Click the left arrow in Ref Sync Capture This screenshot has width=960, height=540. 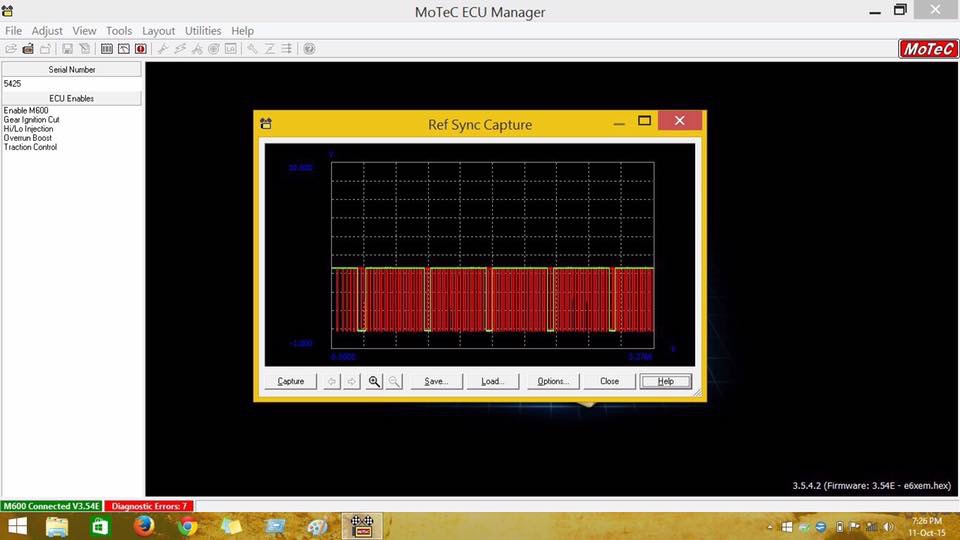click(x=332, y=381)
